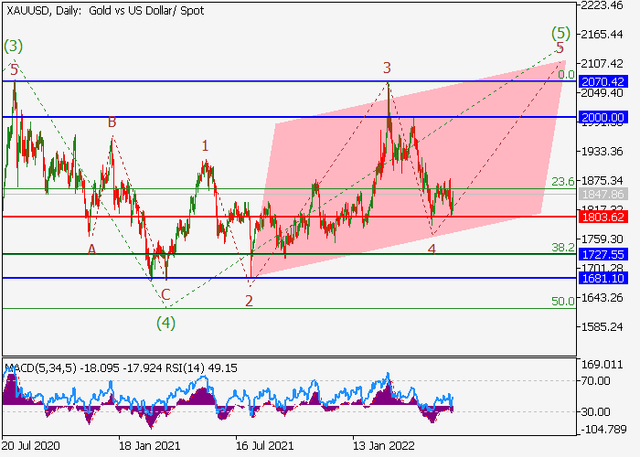Click the red wave A label
640x457 pixels.
(x=91, y=249)
